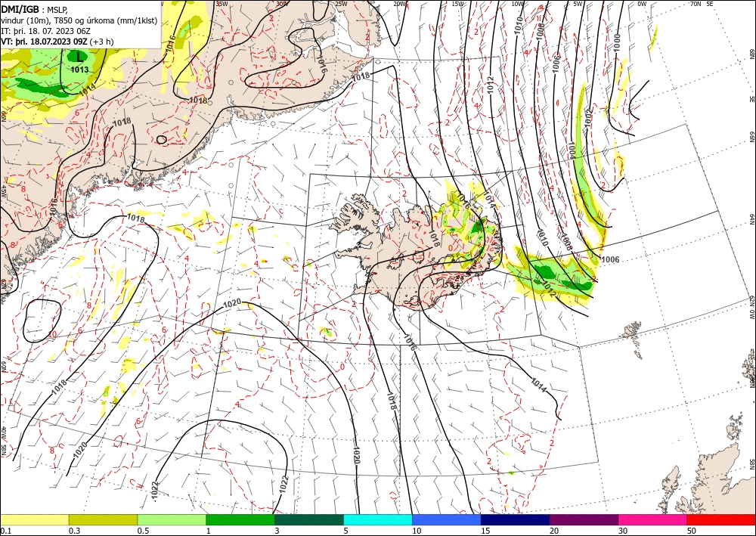This screenshot has width=756, height=536.
Task: Select the dark green 3–5 legend band
Action: tap(309, 519)
